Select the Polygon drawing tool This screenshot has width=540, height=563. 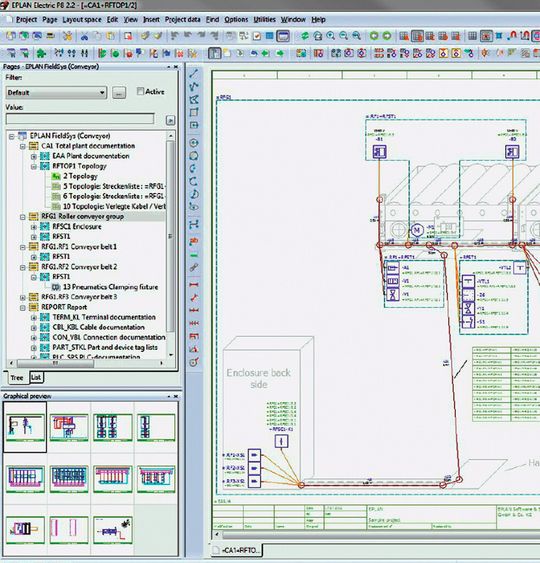tap(194, 99)
